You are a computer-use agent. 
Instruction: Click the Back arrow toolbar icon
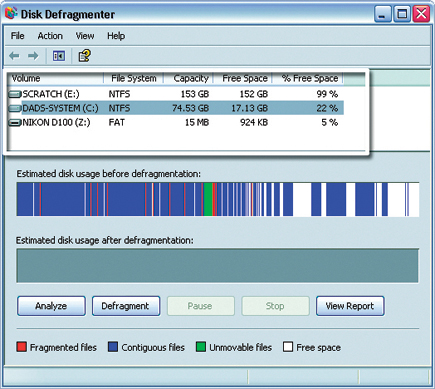pyautogui.click(x=14, y=56)
